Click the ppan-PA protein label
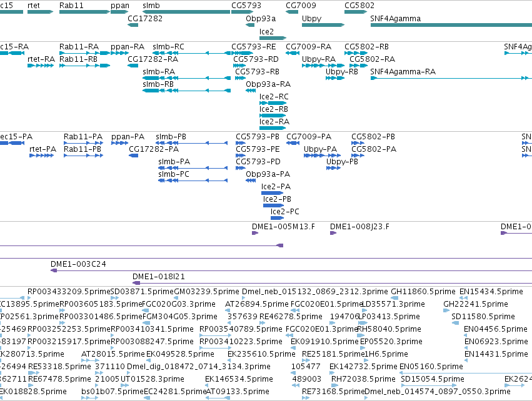The height and width of the screenshot is (401, 532). tap(128, 137)
